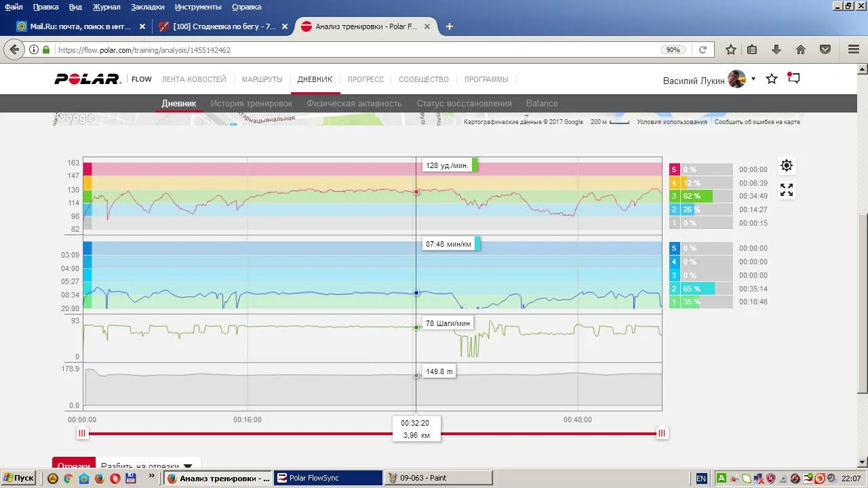Go to browser home page icon
The height and width of the screenshot is (488, 868).
[801, 49]
